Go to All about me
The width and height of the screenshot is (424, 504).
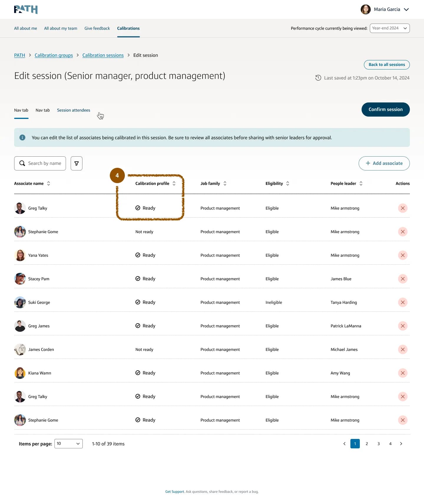(x=26, y=28)
